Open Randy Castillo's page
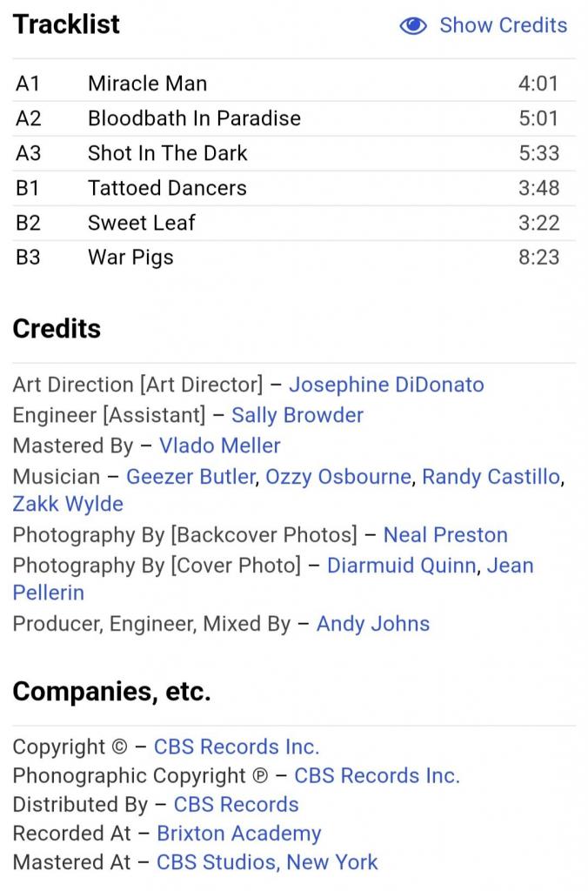588x891 pixels. coord(491,477)
